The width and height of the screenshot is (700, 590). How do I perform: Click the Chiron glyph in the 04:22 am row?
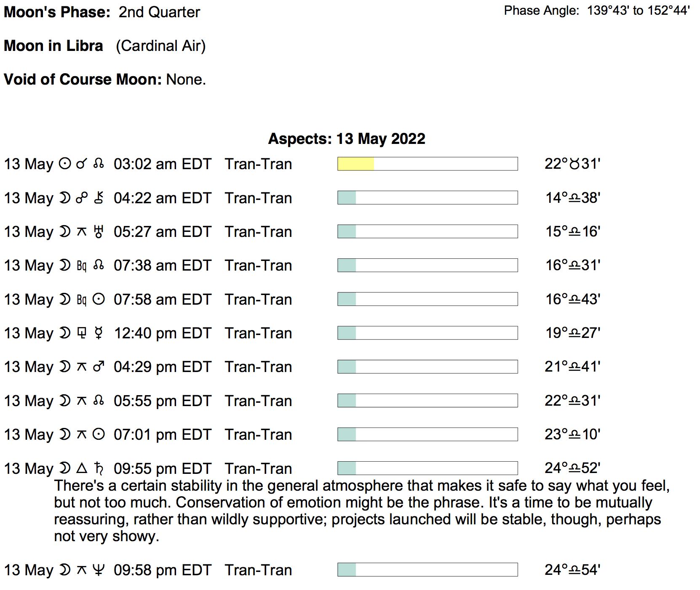pos(99,198)
